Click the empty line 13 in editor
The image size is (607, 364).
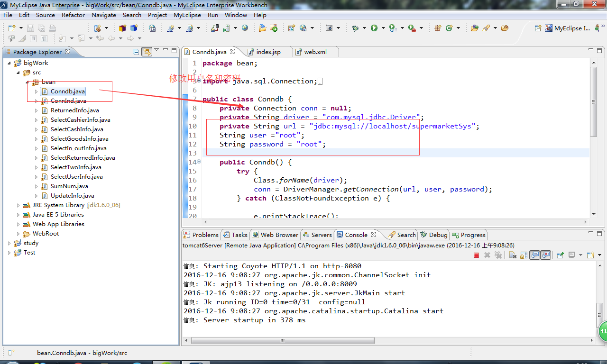pyautogui.click(x=396, y=153)
